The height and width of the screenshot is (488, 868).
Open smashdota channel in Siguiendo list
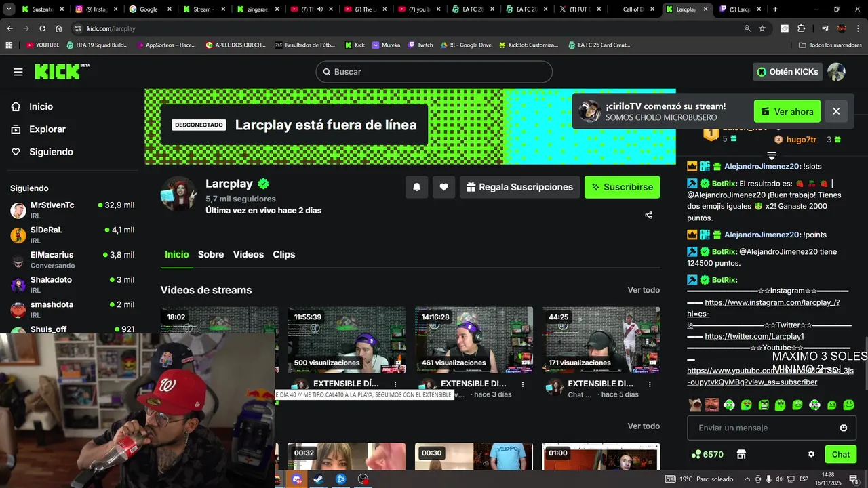(72, 309)
